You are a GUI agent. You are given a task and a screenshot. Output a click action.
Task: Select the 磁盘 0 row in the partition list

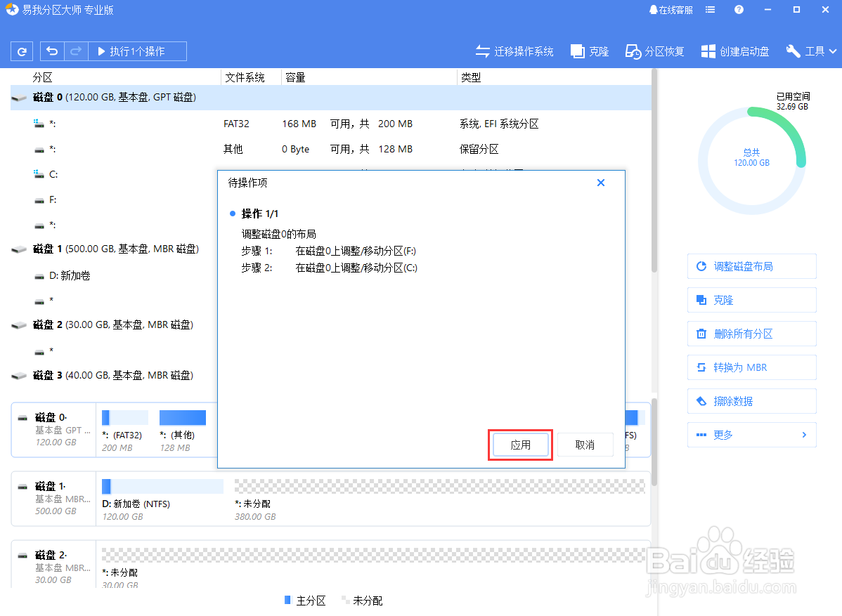click(x=330, y=98)
